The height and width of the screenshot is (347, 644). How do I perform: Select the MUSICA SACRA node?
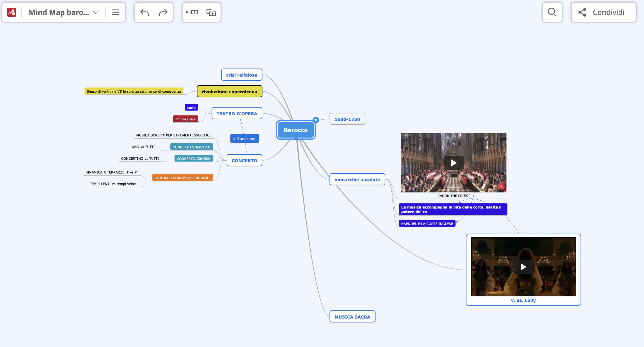point(352,317)
